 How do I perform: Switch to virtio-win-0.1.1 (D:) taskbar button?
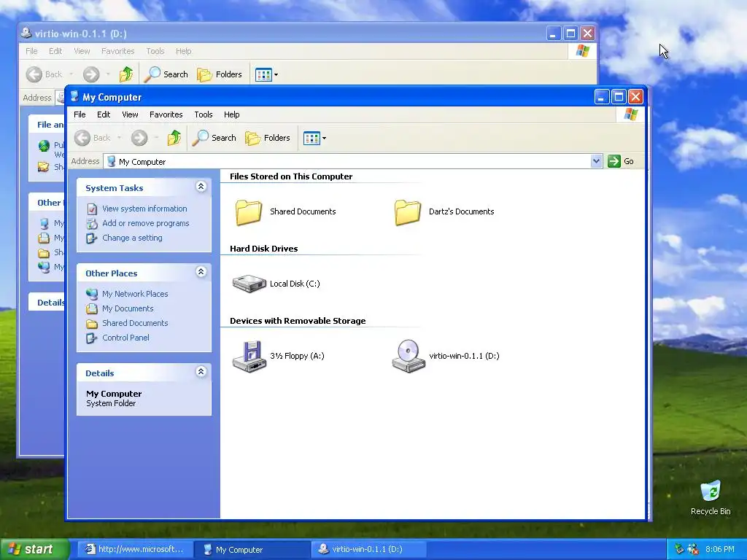point(368,550)
